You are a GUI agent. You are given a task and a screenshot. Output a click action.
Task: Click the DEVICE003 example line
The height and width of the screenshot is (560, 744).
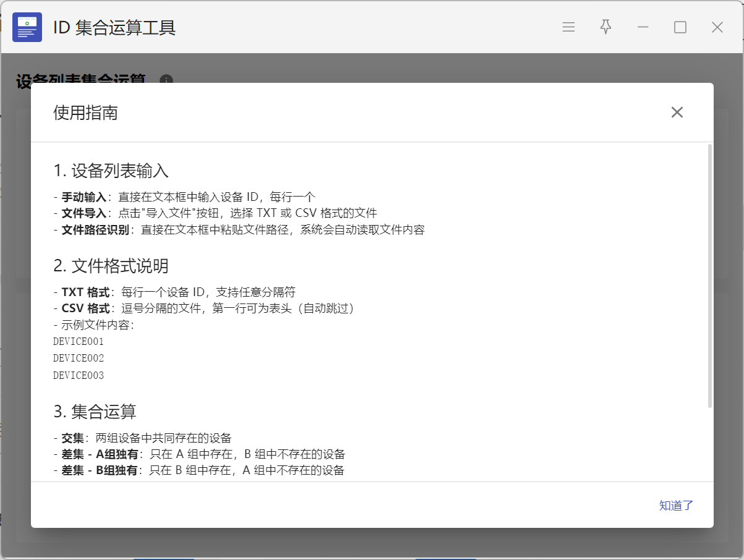click(79, 376)
